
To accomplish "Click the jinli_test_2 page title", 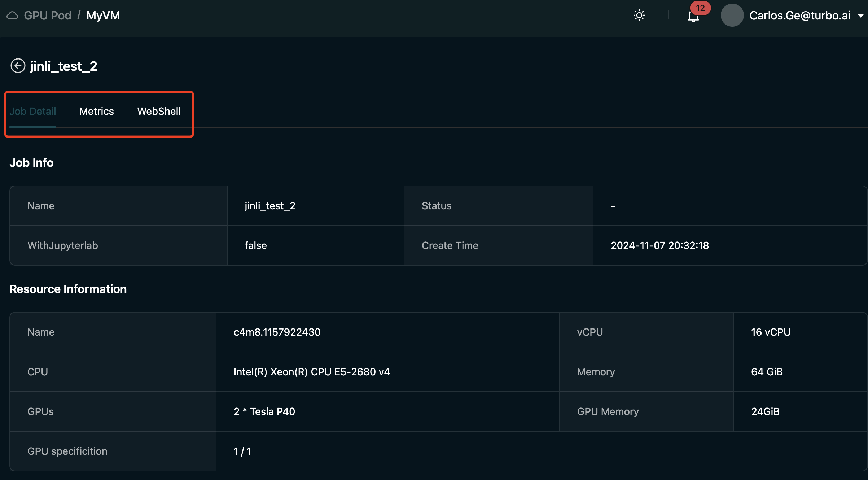I will pyautogui.click(x=63, y=66).
